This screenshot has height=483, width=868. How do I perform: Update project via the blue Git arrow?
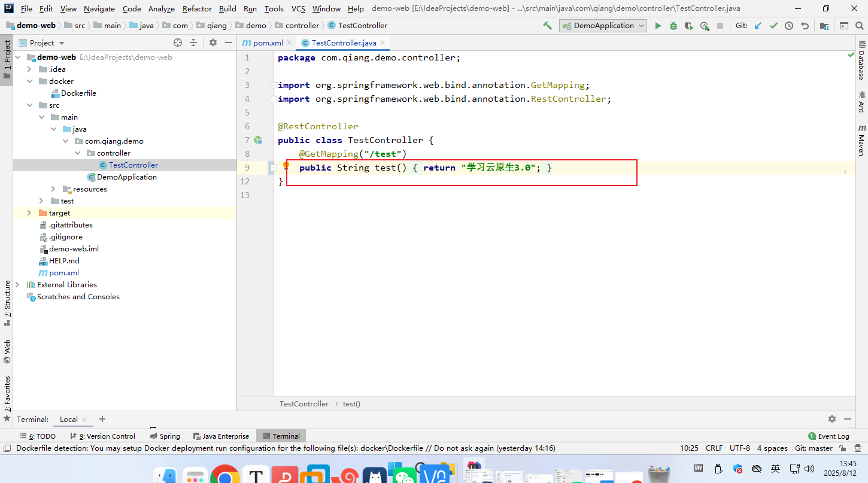click(x=758, y=26)
